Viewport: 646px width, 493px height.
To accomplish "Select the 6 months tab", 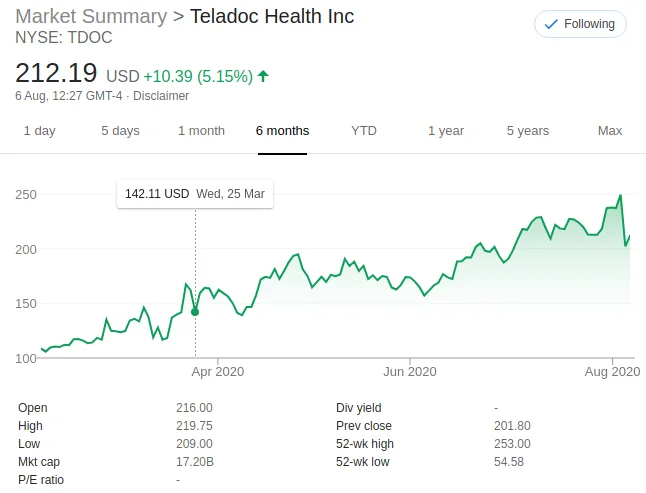I will [x=282, y=131].
